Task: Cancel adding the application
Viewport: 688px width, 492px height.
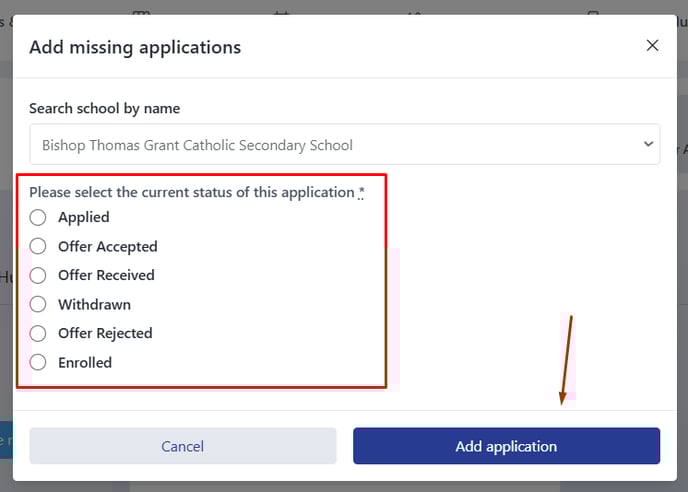Action: [x=183, y=446]
